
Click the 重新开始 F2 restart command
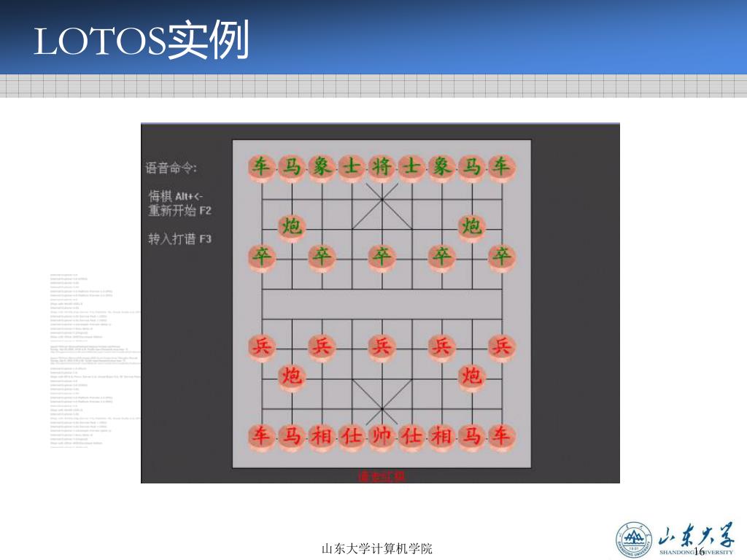tap(179, 211)
